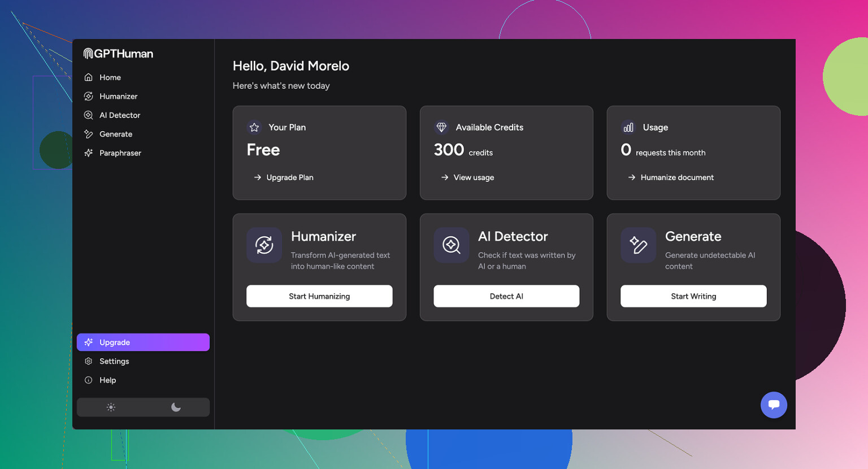The width and height of the screenshot is (868, 469).
Task: Switch to light mode with the sun toggle
Action: click(x=111, y=407)
